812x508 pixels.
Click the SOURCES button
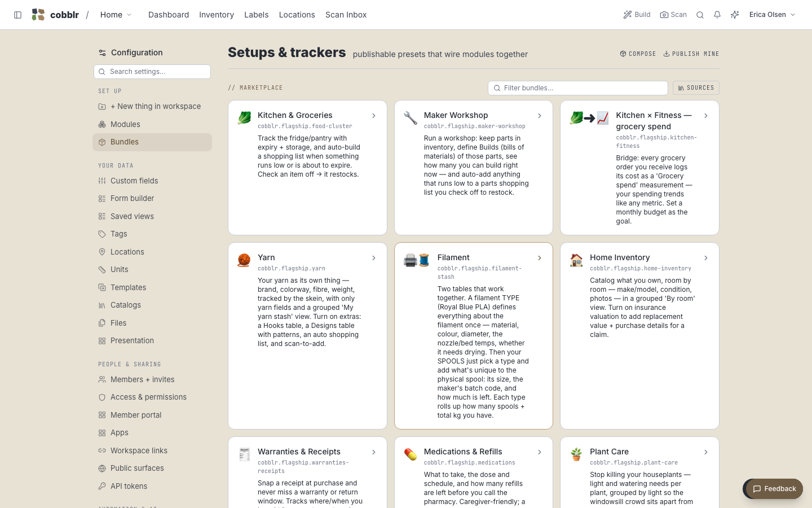point(696,88)
